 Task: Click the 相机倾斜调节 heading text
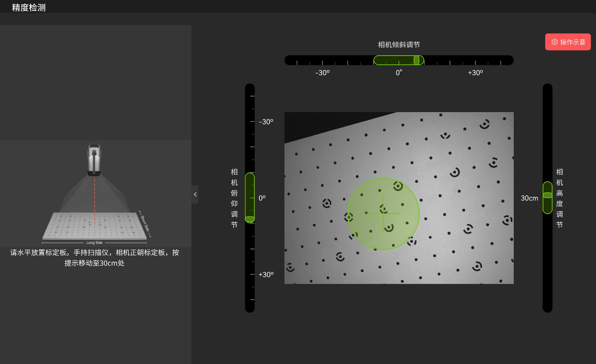coord(399,45)
